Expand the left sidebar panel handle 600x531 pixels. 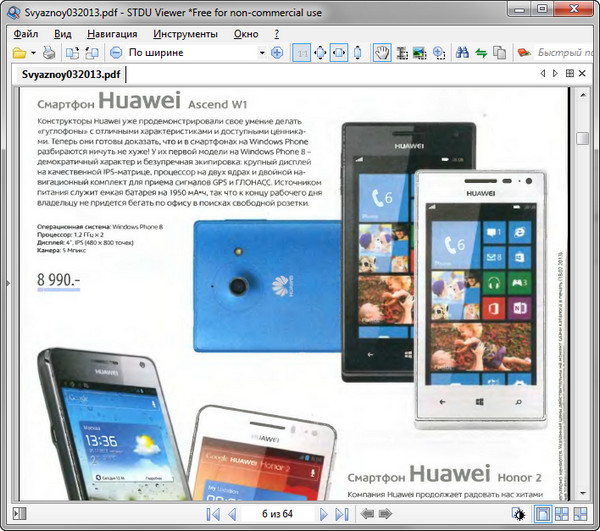click(6, 286)
